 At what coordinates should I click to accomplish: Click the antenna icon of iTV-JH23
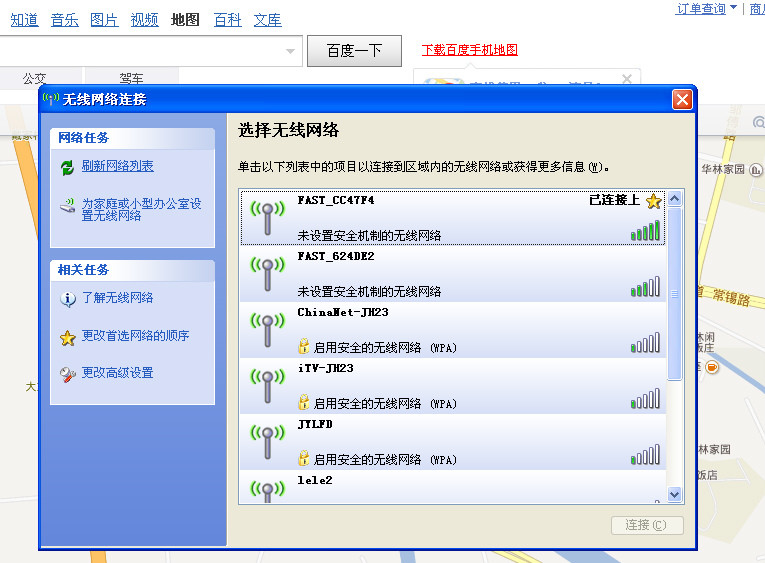click(x=267, y=386)
